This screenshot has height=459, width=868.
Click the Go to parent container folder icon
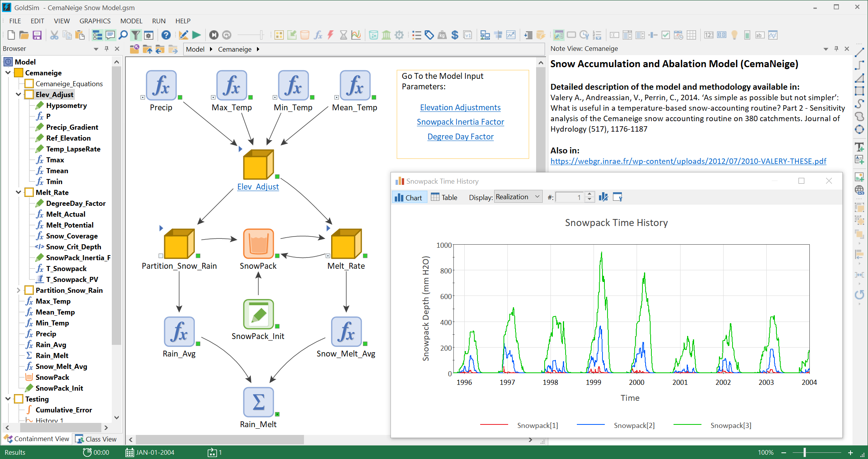148,49
